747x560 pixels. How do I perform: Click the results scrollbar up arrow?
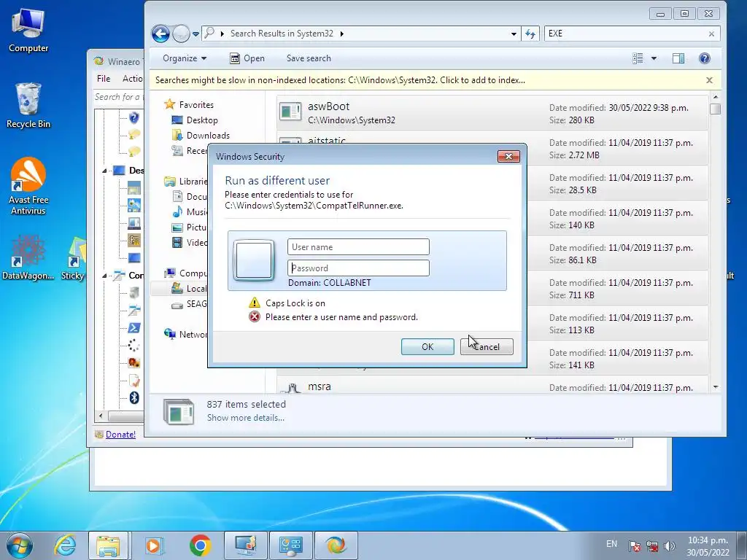(x=715, y=97)
